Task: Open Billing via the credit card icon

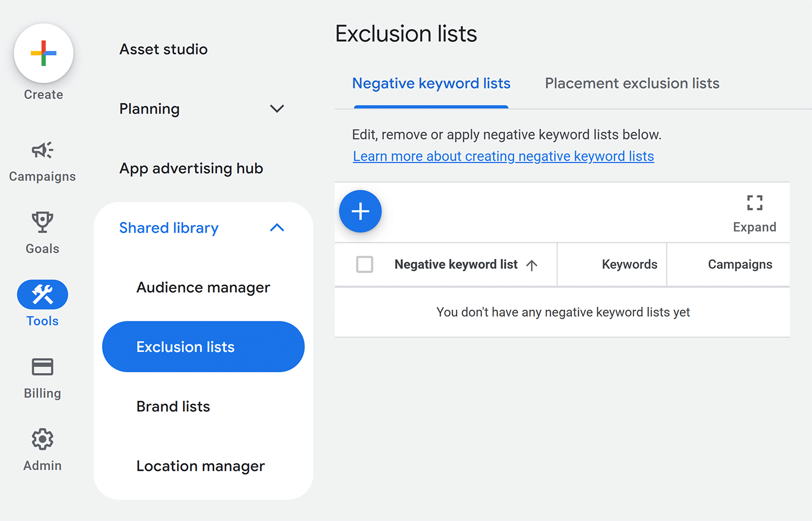Action: point(42,367)
